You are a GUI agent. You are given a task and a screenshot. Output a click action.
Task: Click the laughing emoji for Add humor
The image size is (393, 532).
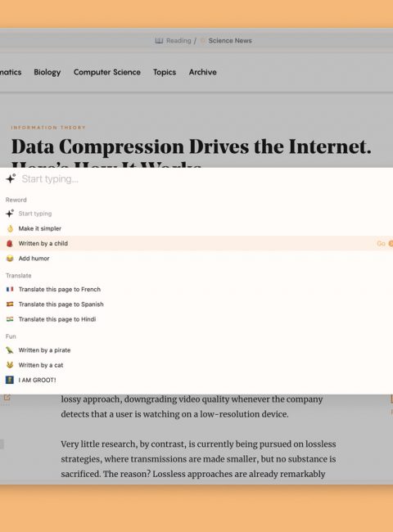[10, 258]
